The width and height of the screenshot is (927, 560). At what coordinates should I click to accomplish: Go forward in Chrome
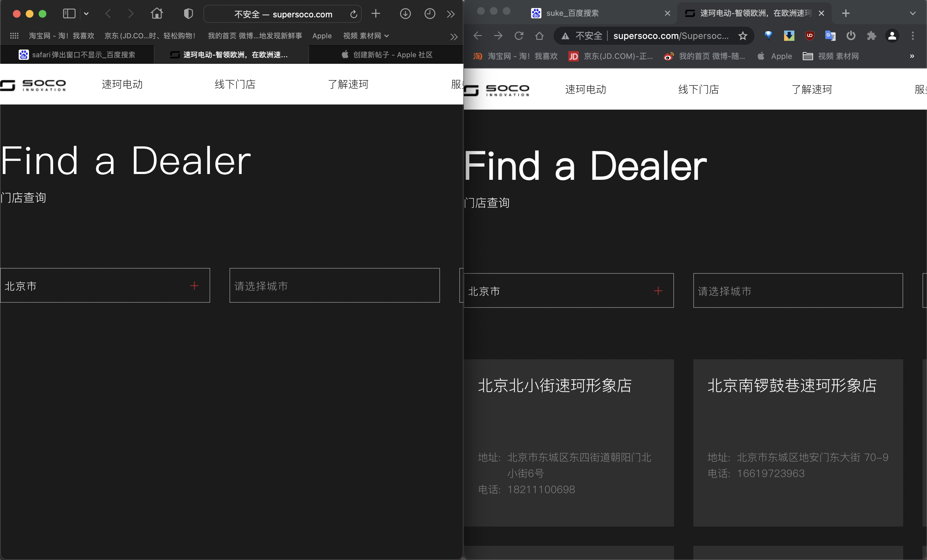(x=499, y=36)
